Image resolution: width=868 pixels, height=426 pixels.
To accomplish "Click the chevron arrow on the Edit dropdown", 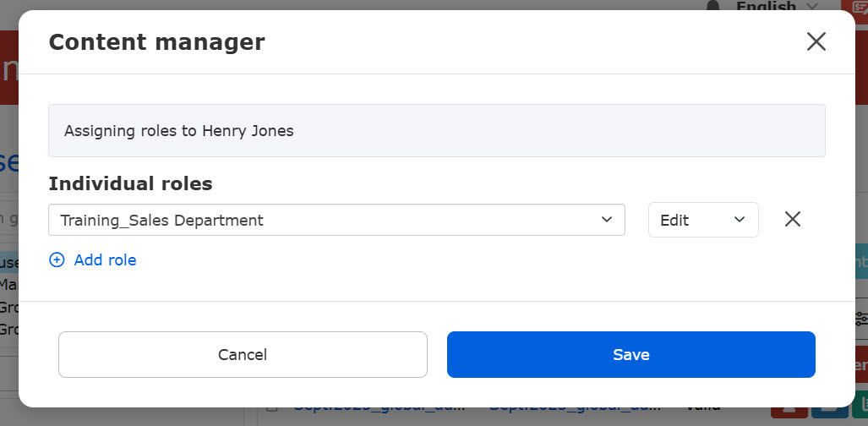I will coord(740,220).
